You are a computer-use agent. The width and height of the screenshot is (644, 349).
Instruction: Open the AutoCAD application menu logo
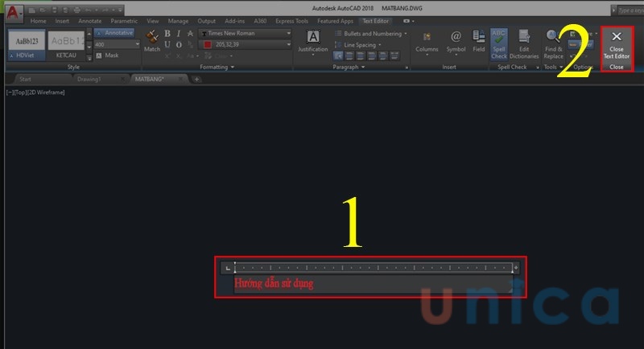[11, 10]
